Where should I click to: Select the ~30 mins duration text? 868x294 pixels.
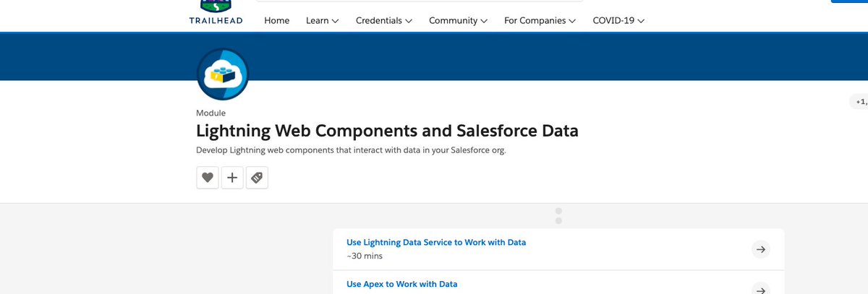(365, 256)
